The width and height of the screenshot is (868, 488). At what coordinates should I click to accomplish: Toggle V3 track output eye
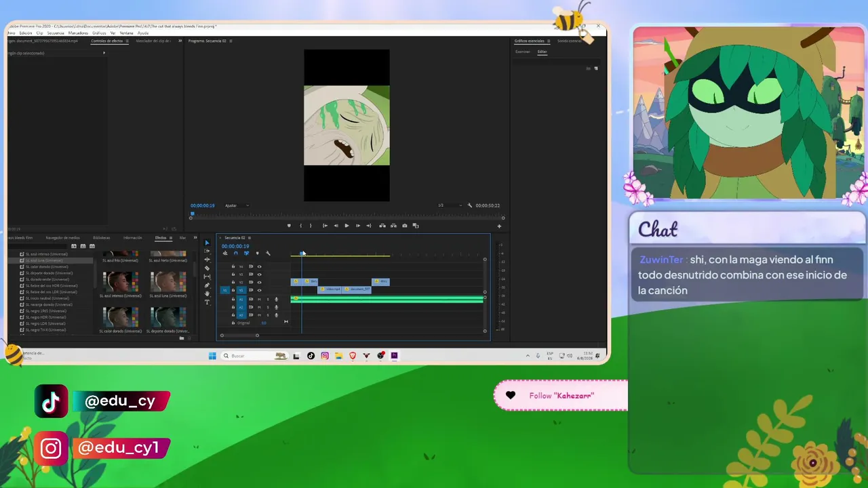pos(259,274)
